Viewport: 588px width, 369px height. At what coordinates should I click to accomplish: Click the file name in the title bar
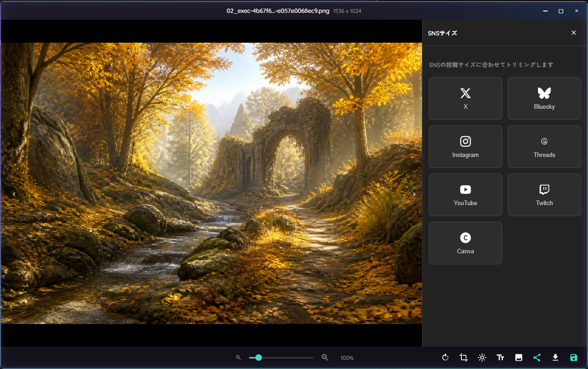(x=278, y=11)
